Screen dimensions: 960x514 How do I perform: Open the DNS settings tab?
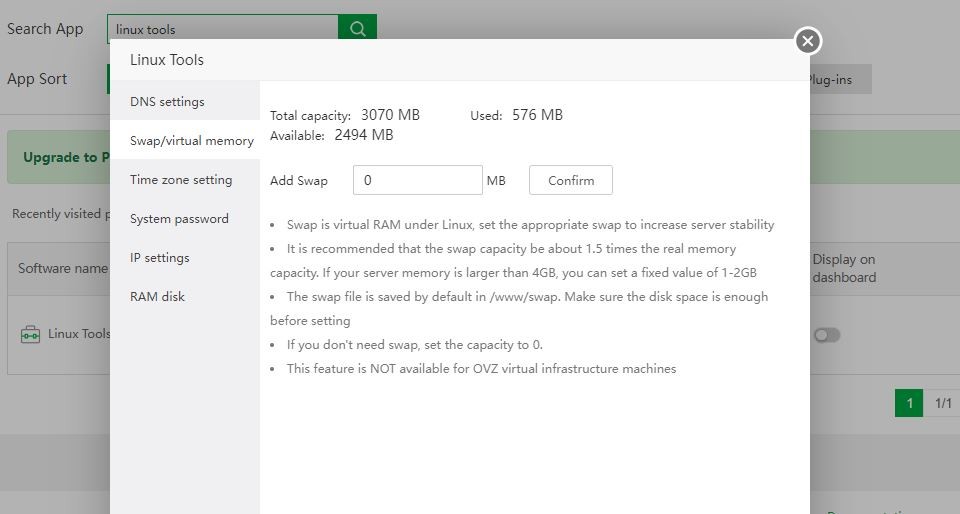[x=167, y=102]
